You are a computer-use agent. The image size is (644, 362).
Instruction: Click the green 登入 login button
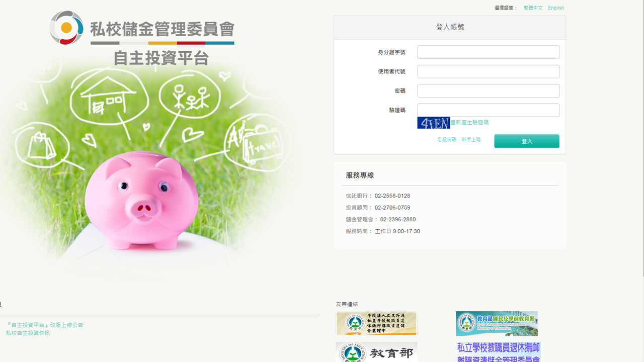(x=527, y=141)
